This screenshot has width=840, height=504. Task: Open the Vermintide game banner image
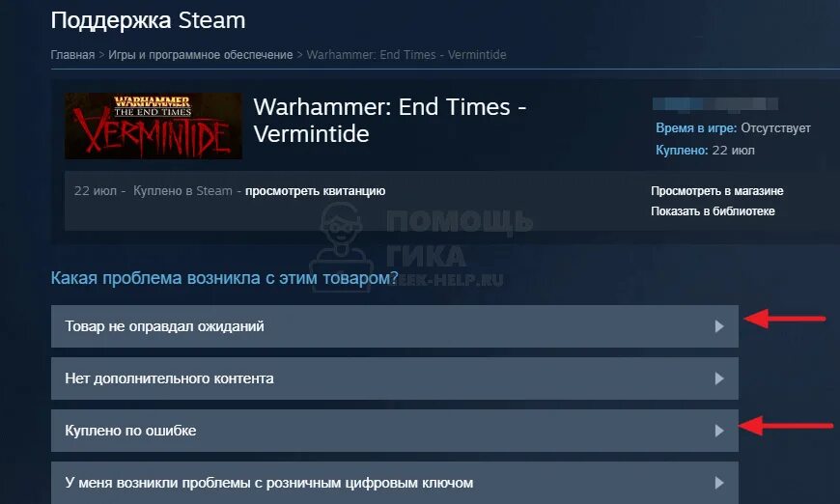coord(154,126)
